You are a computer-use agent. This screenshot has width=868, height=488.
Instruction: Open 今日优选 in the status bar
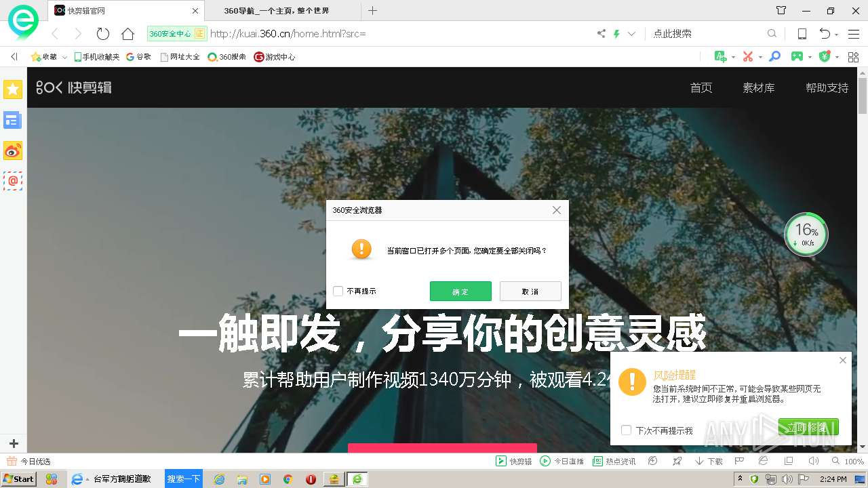point(29,461)
